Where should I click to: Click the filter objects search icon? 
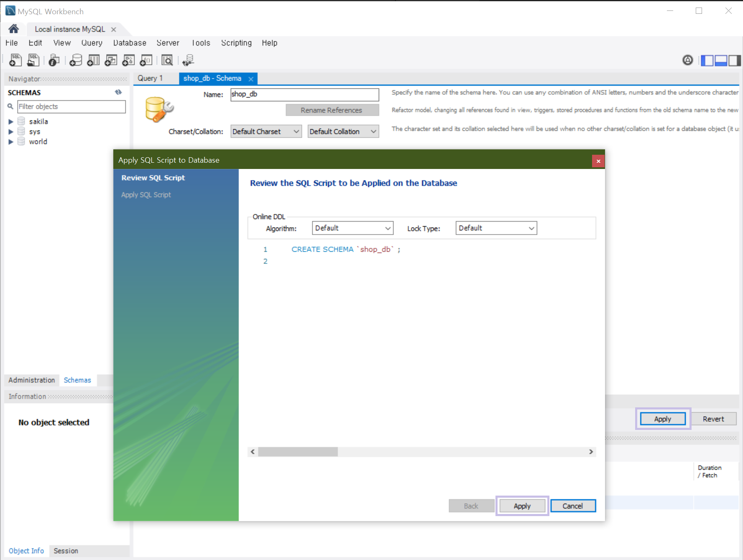tap(10, 107)
